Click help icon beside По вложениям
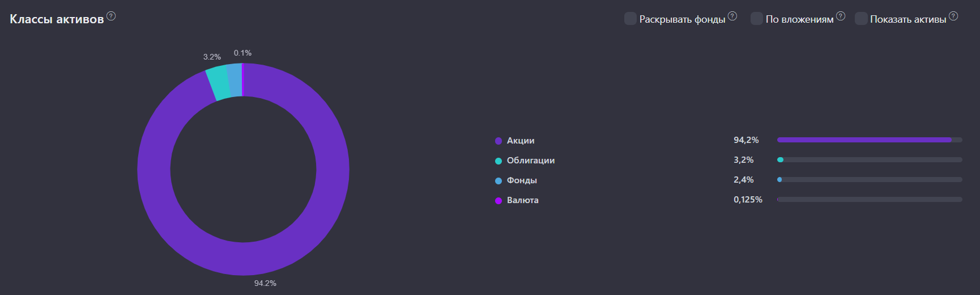 click(x=841, y=16)
